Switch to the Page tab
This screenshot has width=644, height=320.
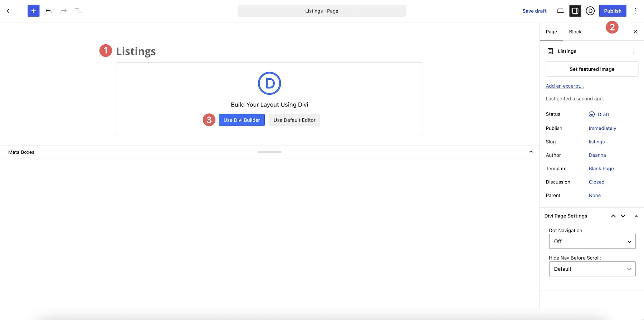(x=551, y=31)
